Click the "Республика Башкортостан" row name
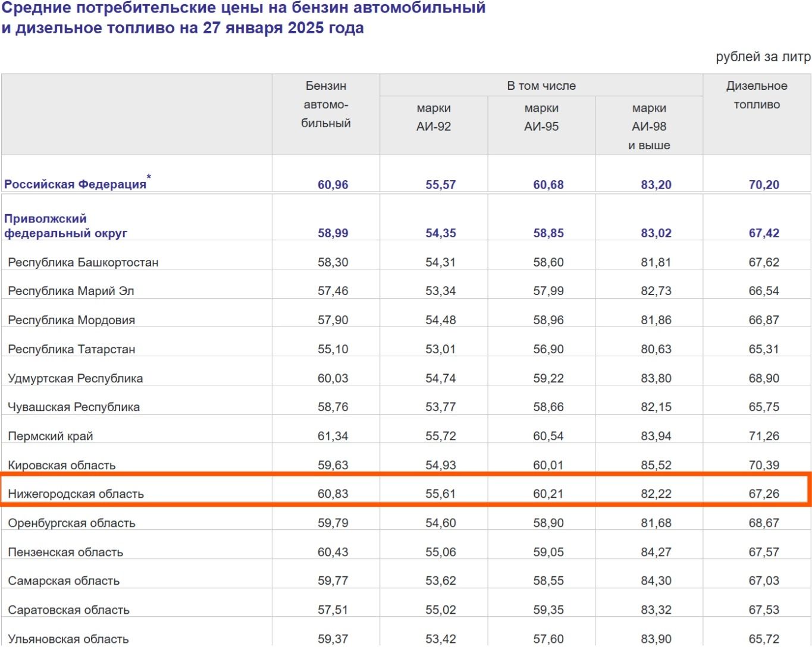 (x=83, y=262)
